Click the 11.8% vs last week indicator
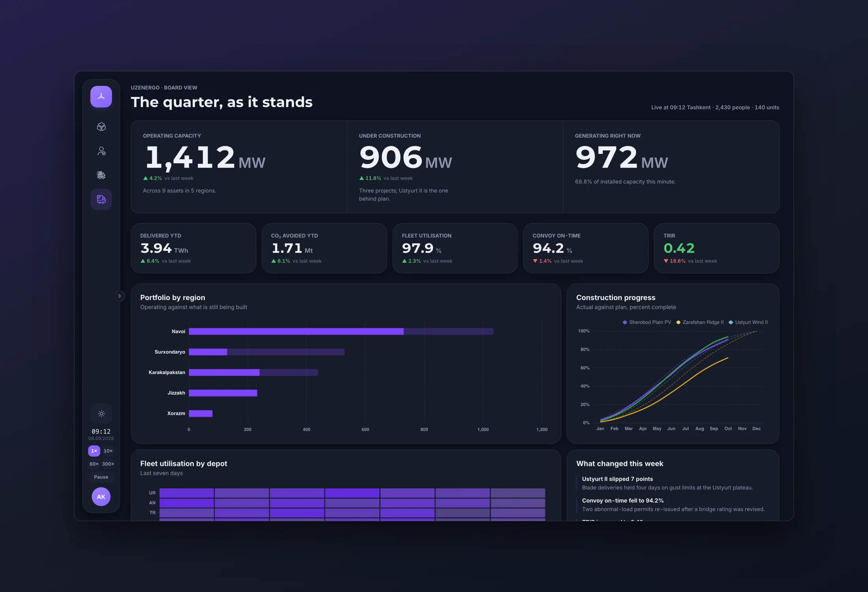Screen dimensions: 868x592 pos(386,178)
